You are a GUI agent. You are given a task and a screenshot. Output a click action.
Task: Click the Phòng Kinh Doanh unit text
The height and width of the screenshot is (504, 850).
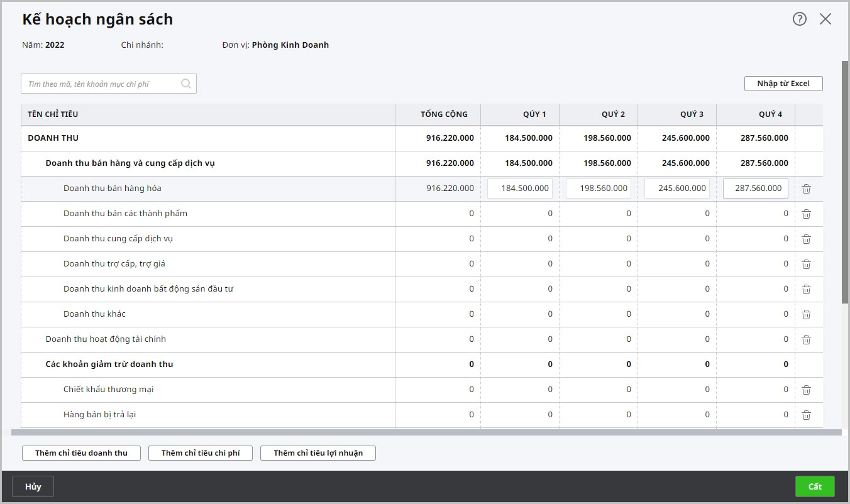[x=290, y=45]
